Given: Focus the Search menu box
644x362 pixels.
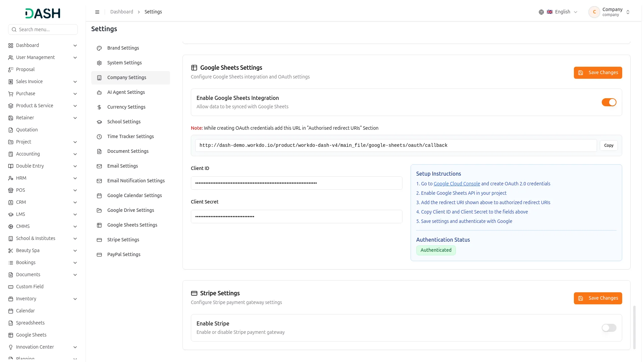Looking at the screenshot, I should click(x=43, y=29).
